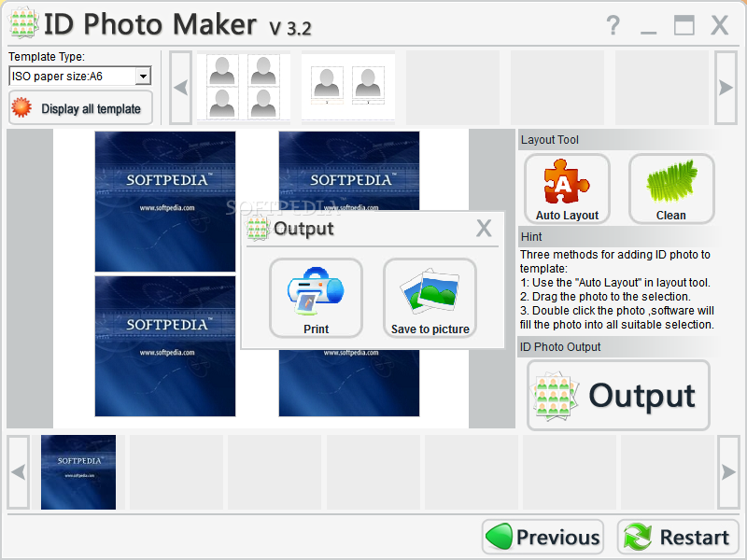Click the Restart button
The width and height of the screenshot is (747, 560).
click(678, 538)
